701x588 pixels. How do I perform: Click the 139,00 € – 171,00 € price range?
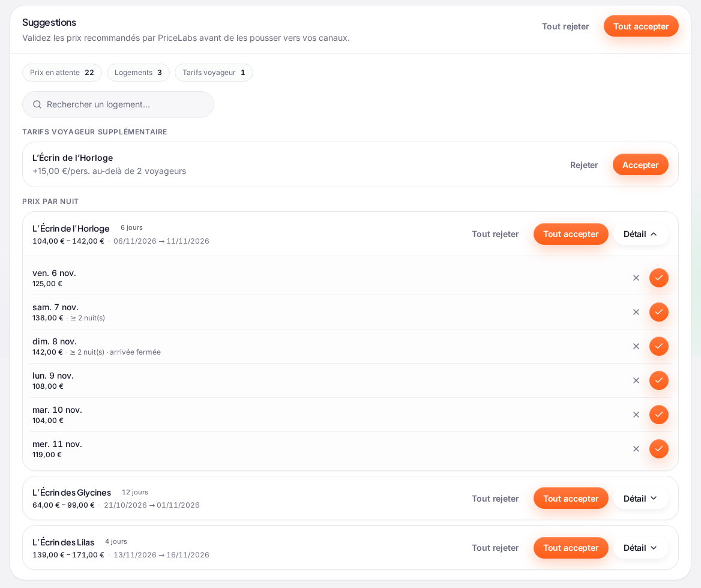click(68, 555)
